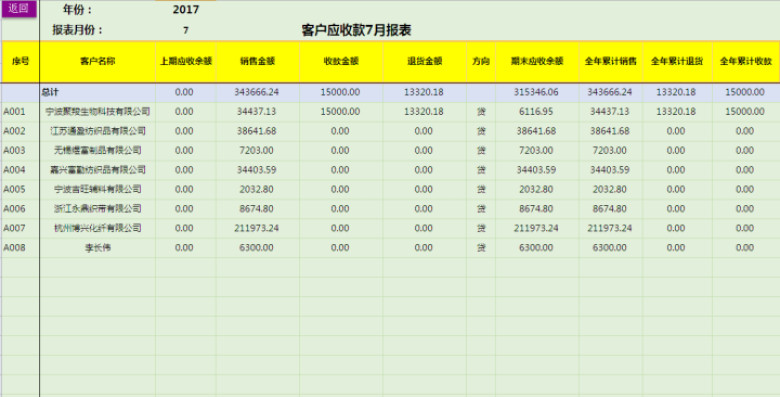This screenshot has width=780, height=397.
Task: Select the A004 序号 cell
Action: tap(20, 170)
